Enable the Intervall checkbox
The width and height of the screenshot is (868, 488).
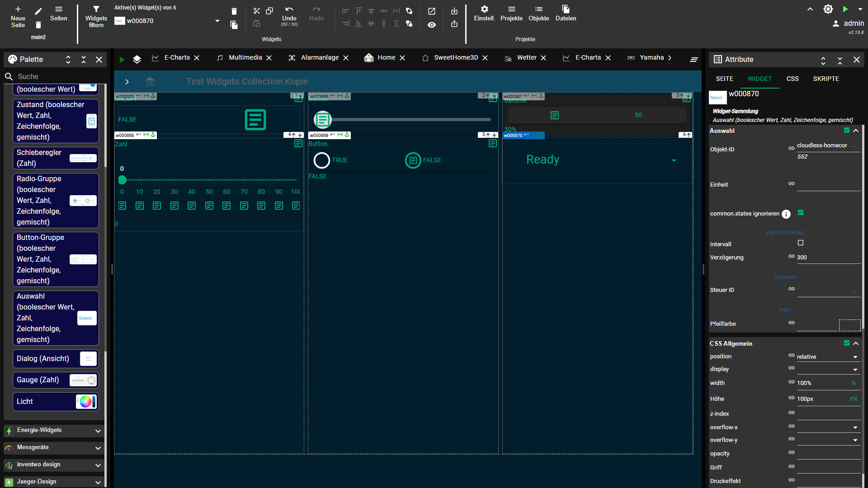(801, 243)
